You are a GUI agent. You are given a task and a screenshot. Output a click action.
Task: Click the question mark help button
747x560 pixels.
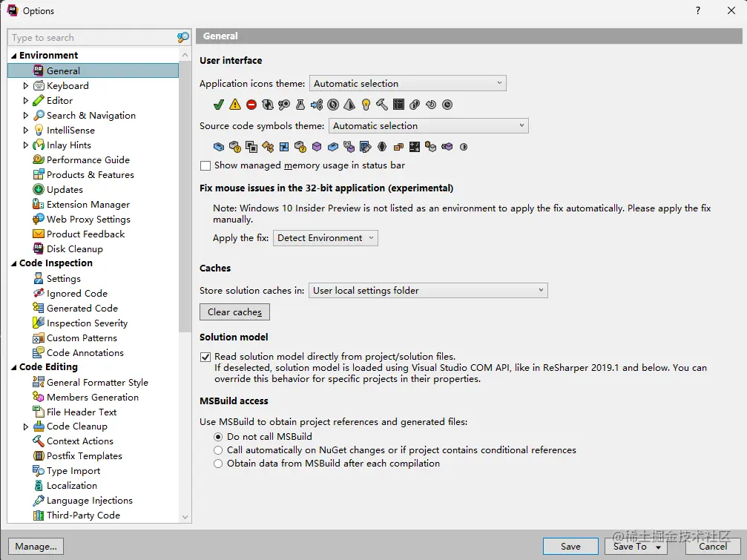click(x=698, y=10)
